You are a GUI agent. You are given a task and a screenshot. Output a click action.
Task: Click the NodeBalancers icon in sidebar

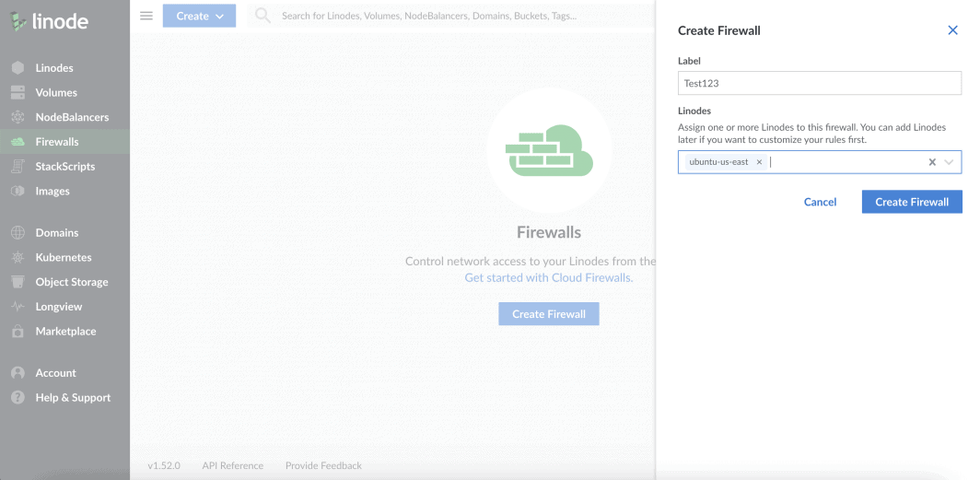17,117
